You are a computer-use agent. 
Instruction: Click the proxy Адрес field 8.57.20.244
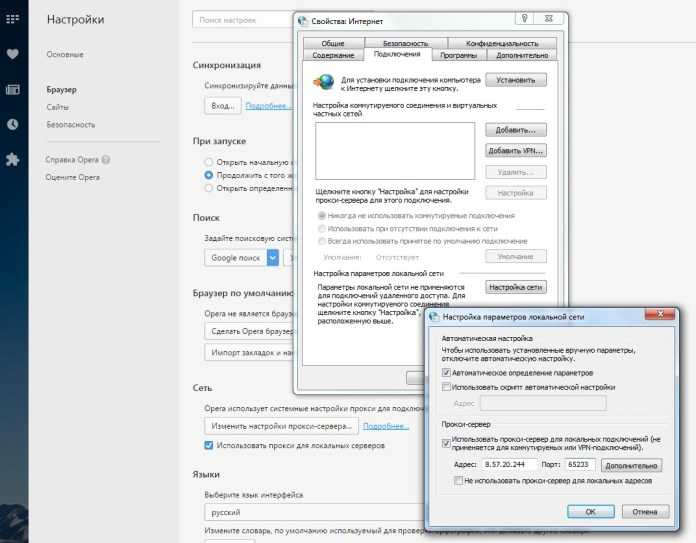509,464
